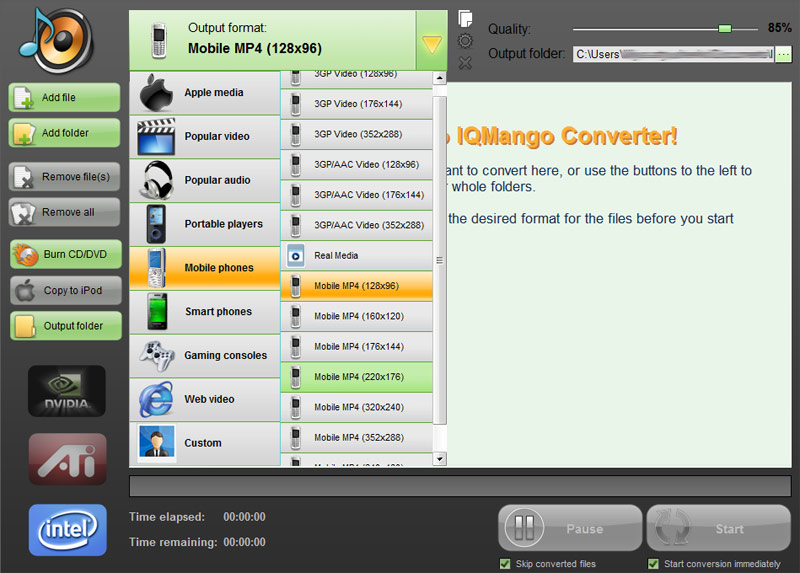The width and height of the screenshot is (800, 573).
Task: Open the Output folder sidebar button
Action: (66, 326)
